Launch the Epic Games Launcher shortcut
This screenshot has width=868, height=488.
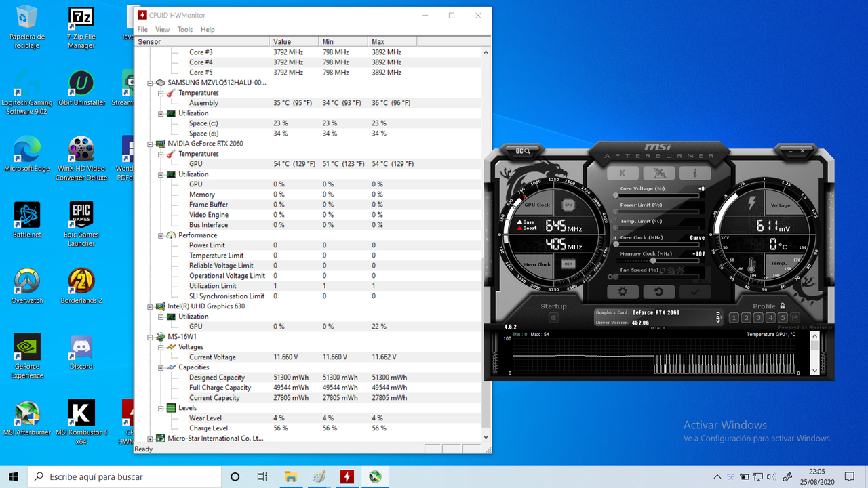tap(81, 224)
